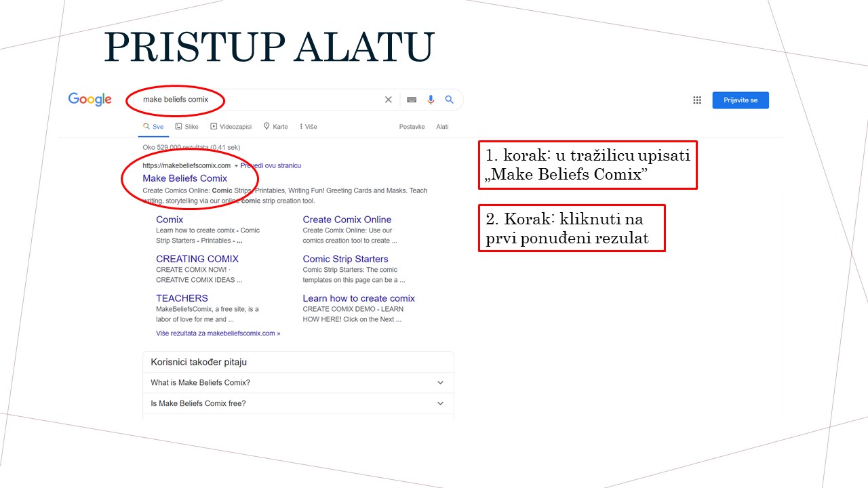Screen dimensions: 868x488
Task: Select the Sve search tab
Action: [153, 127]
